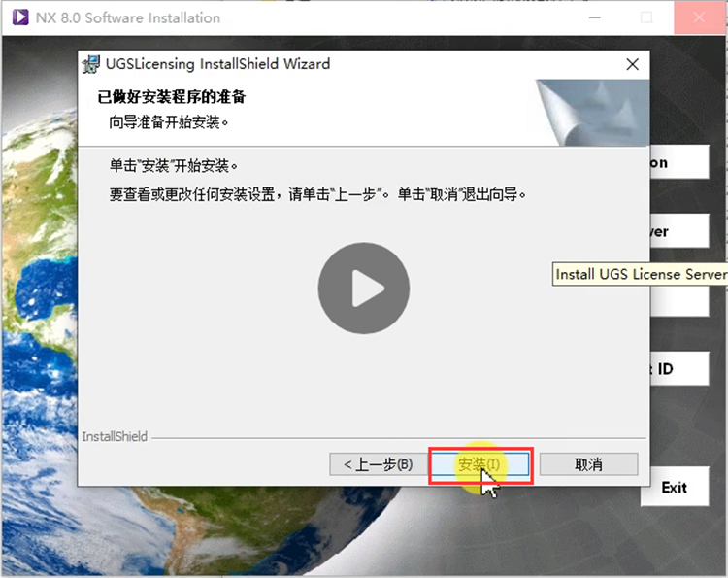Close the NX 8.0 Software Installation window
This screenshot has width=728, height=578.
tap(698, 17)
